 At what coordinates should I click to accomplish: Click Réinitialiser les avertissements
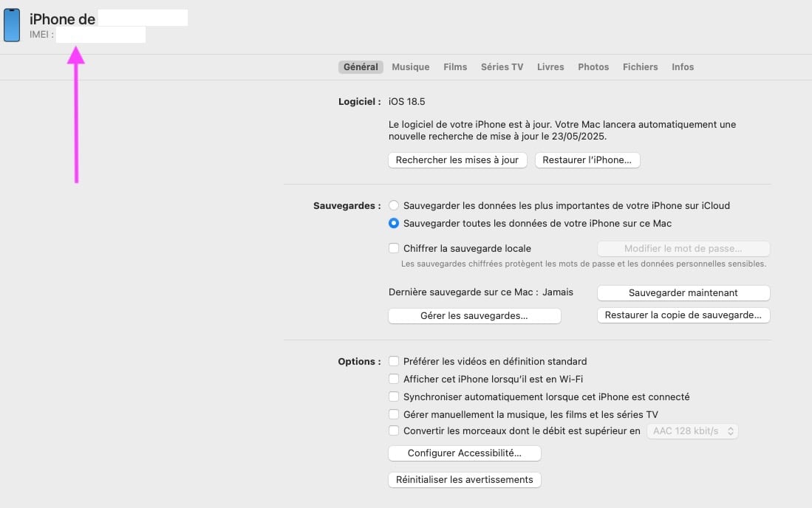[x=465, y=479]
